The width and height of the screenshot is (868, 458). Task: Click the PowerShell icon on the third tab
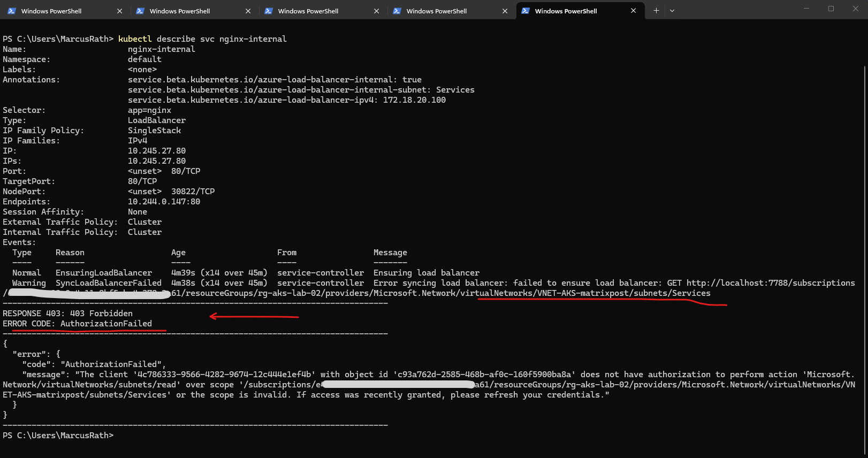pyautogui.click(x=269, y=11)
